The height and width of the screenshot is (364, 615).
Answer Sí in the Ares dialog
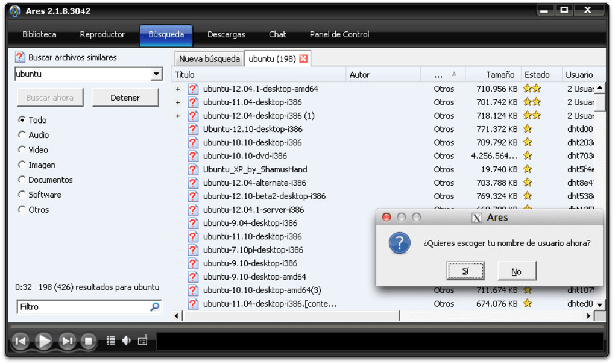click(465, 271)
